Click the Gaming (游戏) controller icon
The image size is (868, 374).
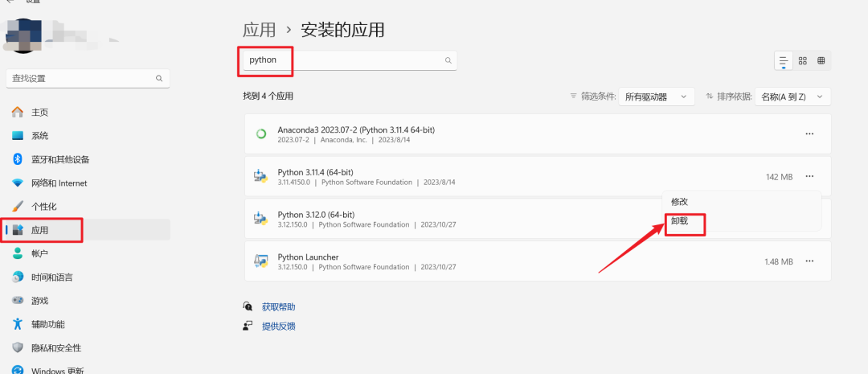(18, 300)
